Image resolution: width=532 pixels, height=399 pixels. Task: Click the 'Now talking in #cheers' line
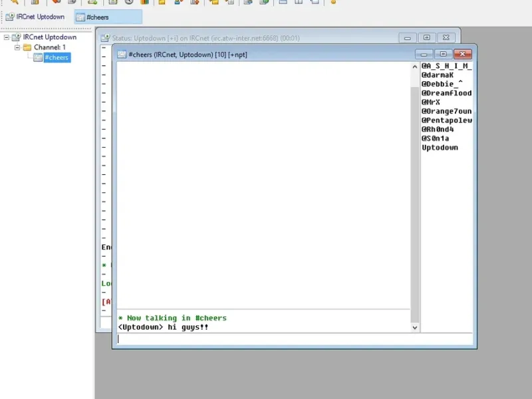172,318
